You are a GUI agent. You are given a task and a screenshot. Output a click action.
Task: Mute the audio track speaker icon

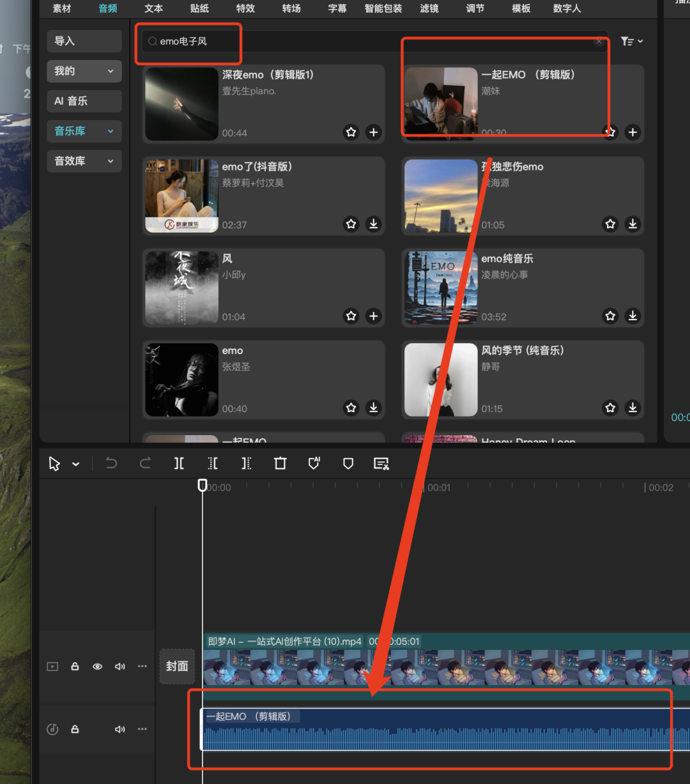119,729
